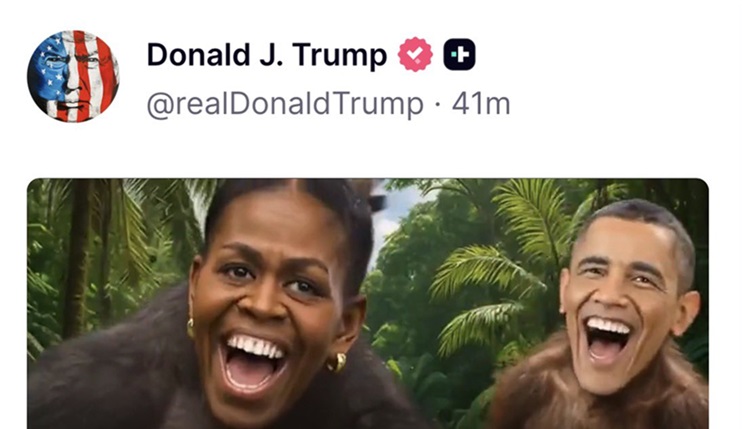Click the word "Donald" in the display name

pyautogui.click(x=199, y=54)
